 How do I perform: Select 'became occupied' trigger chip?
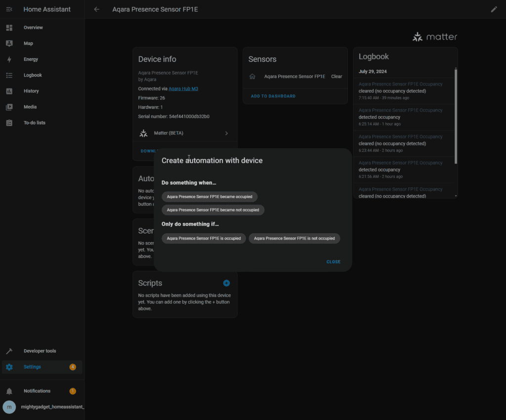210,197
